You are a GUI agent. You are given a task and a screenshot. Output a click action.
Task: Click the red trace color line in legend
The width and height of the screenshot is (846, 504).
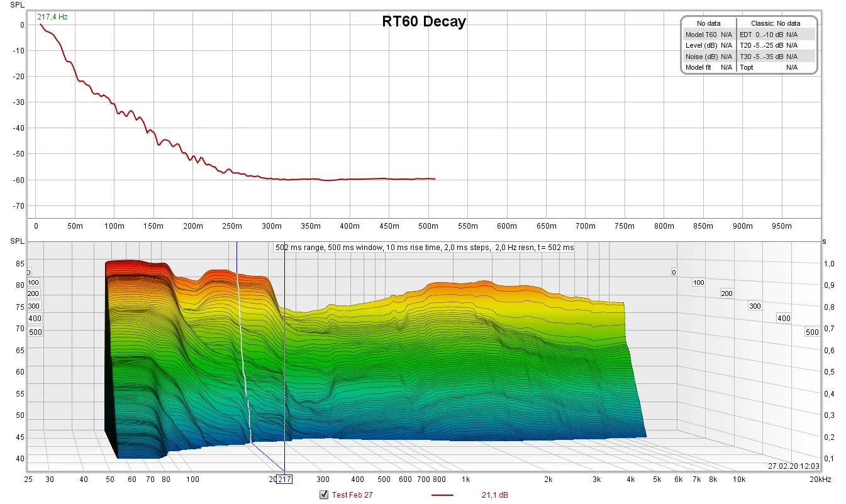click(x=442, y=495)
